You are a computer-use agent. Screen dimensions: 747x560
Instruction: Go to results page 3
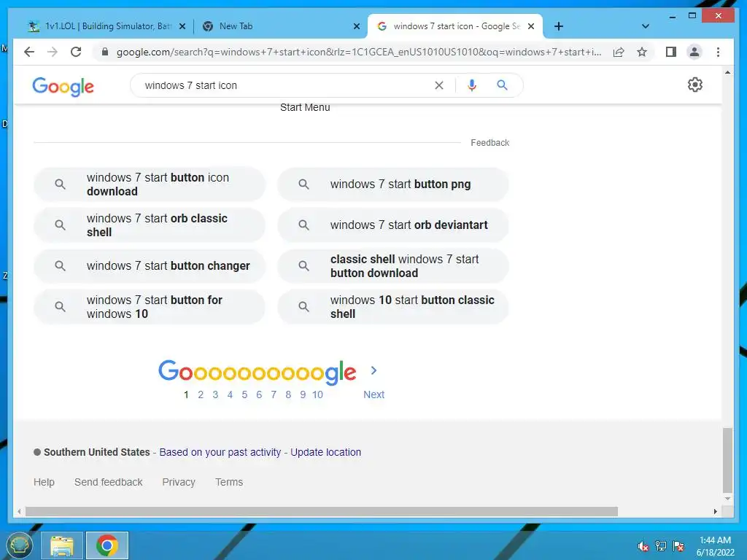(215, 394)
